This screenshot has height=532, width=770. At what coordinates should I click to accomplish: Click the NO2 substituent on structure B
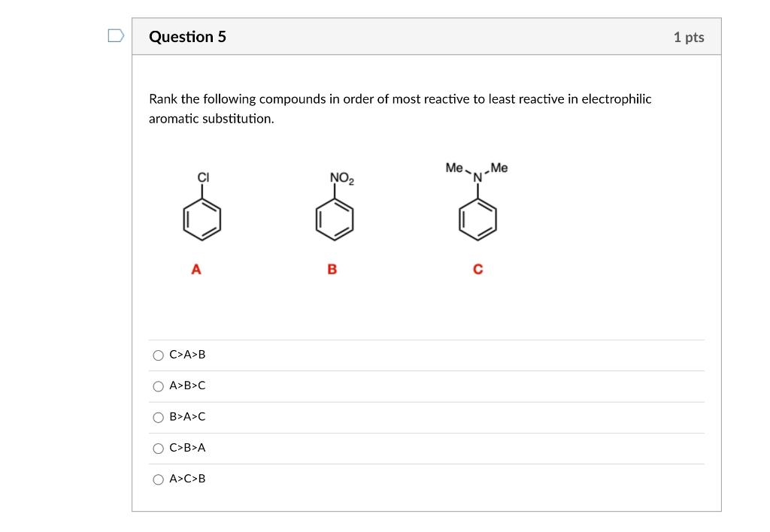coord(340,178)
